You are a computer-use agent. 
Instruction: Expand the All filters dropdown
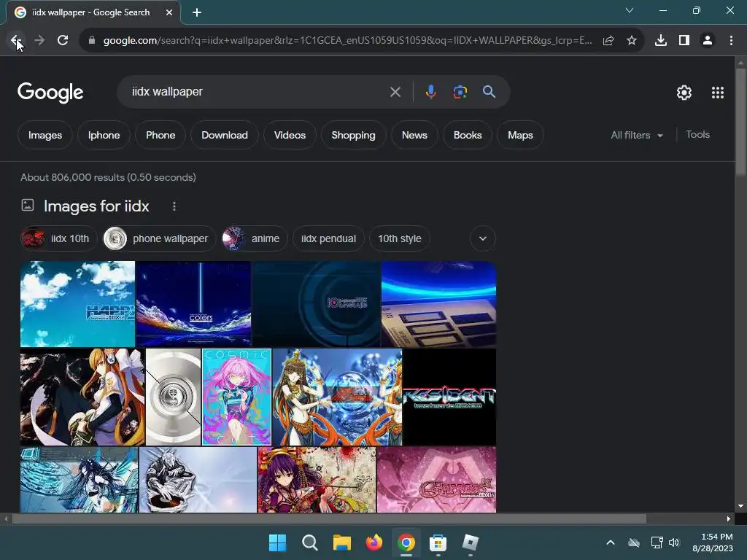(637, 135)
